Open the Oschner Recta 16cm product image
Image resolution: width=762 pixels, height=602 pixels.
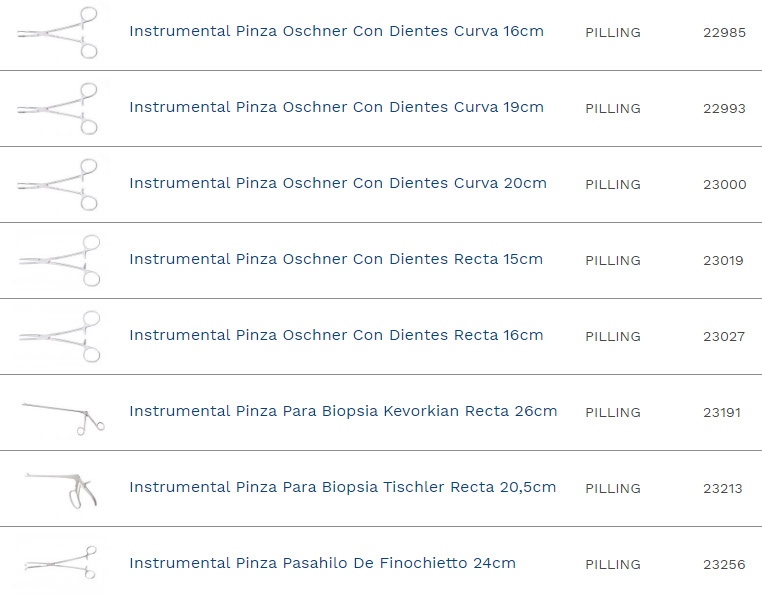(60, 336)
